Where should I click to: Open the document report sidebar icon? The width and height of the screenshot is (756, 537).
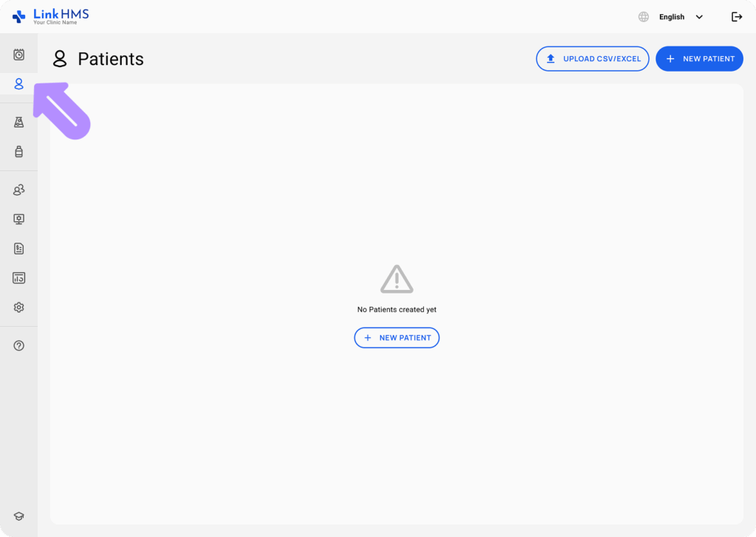[x=19, y=249]
